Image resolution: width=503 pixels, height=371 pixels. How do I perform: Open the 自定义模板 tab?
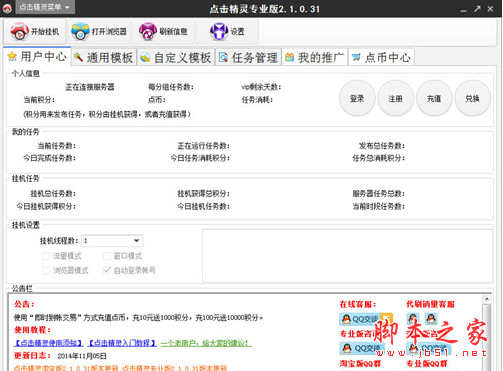coord(176,58)
